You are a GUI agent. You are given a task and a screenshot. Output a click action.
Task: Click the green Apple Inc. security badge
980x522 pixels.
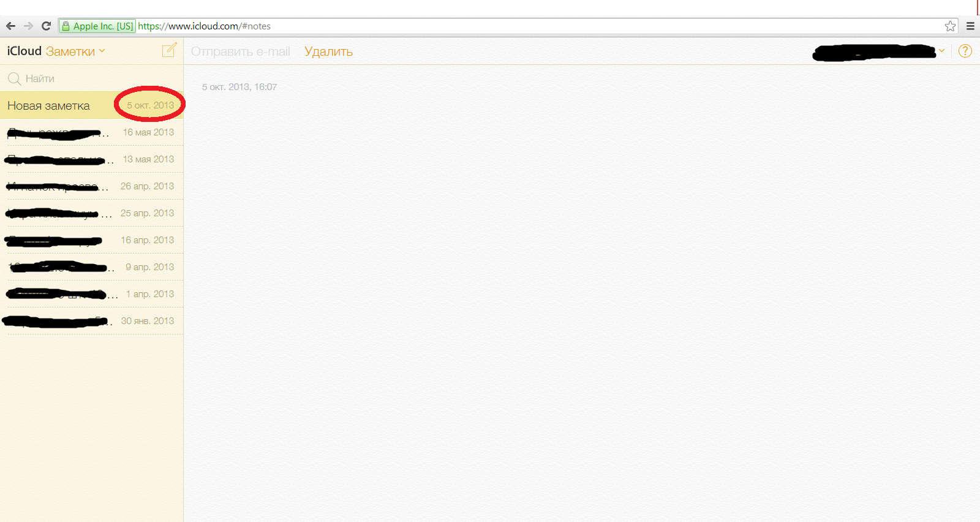coord(97,26)
